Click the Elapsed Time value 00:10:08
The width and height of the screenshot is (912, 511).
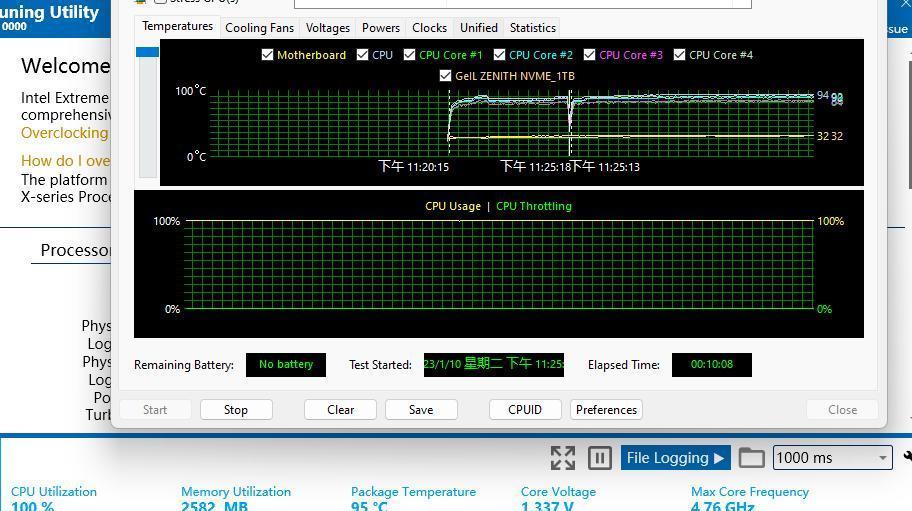click(712, 365)
